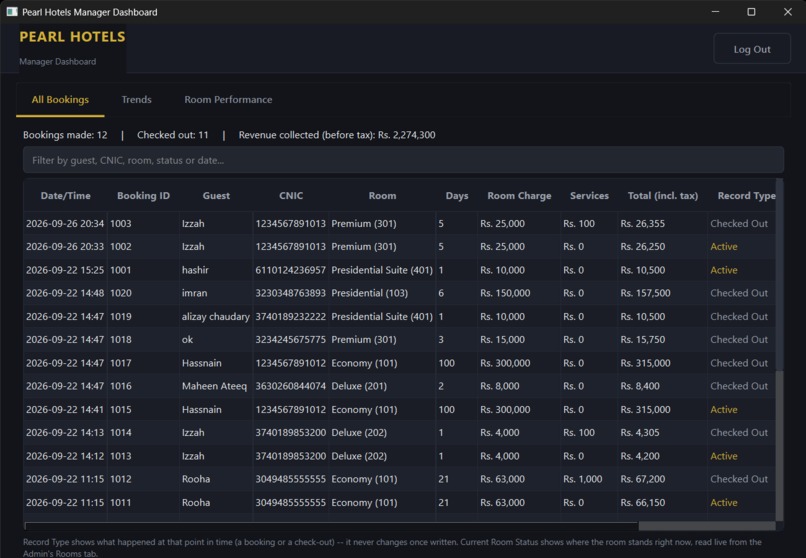
Task: Click services value Rs. 1,000
Action: [x=582, y=479]
